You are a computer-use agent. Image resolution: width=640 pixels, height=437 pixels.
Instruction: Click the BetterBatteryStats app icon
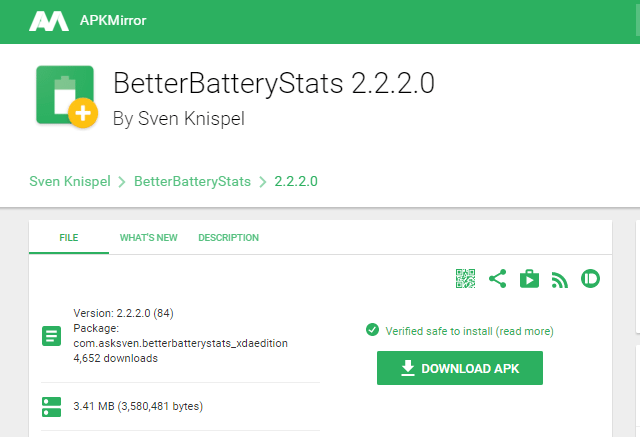coord(67,96)
